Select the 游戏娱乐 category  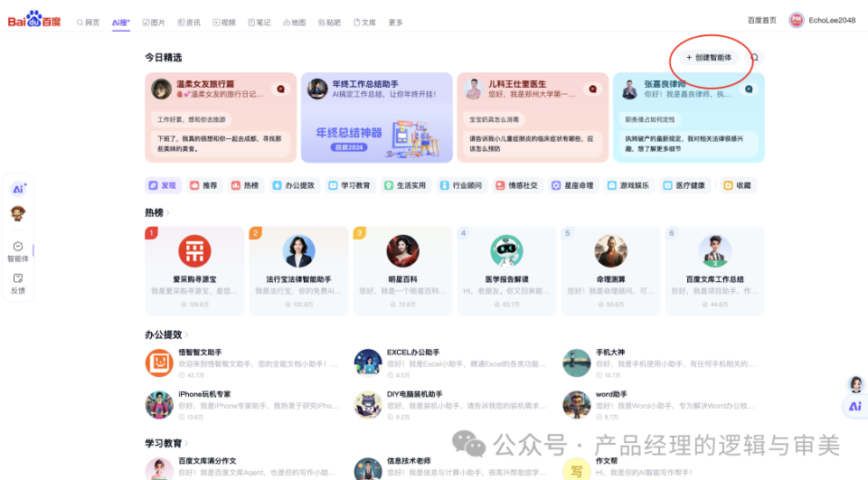click(629, 185)
